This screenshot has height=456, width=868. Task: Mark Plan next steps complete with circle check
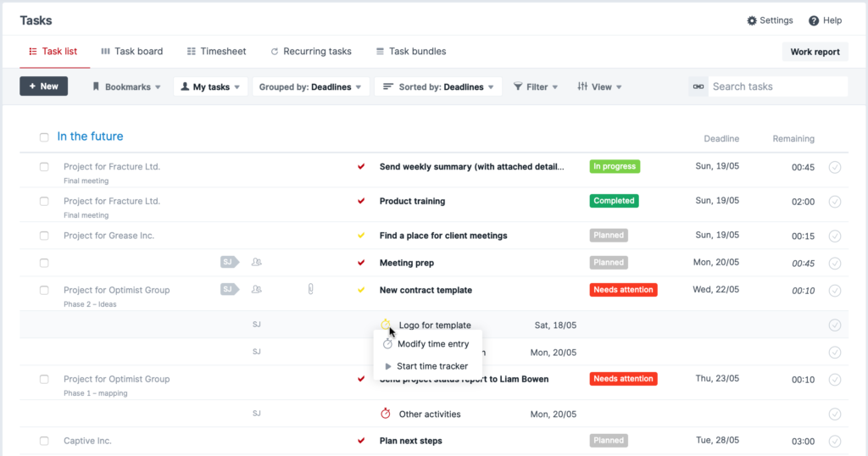835,441
